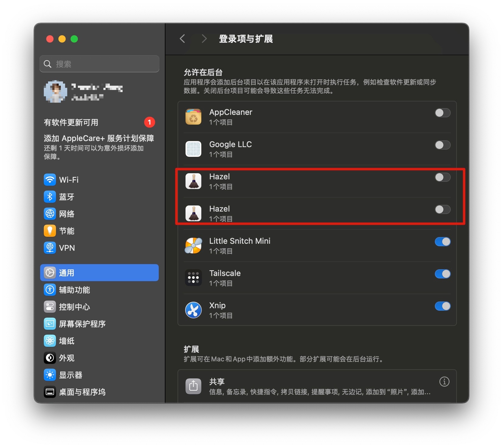Screen dimensions: 503x448
Task: Click the 共享 extension row title
Action: click(217, 381)
